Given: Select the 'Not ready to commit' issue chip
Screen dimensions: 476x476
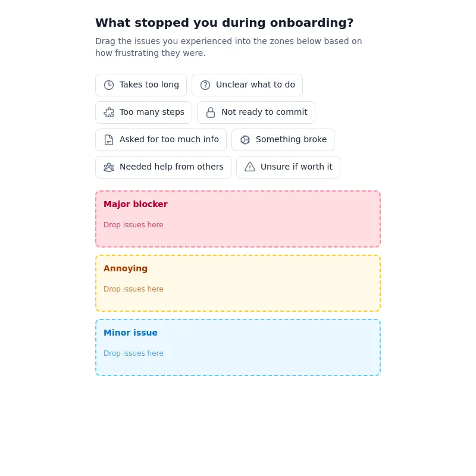Looking at the screenshot, I should [256, 112].
